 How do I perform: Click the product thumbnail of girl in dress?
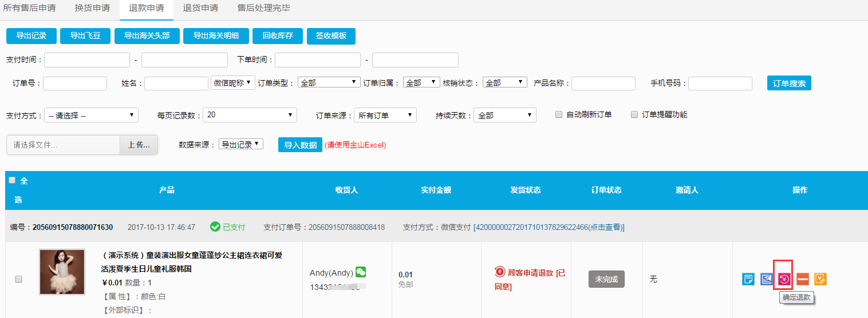pos(62,272)
